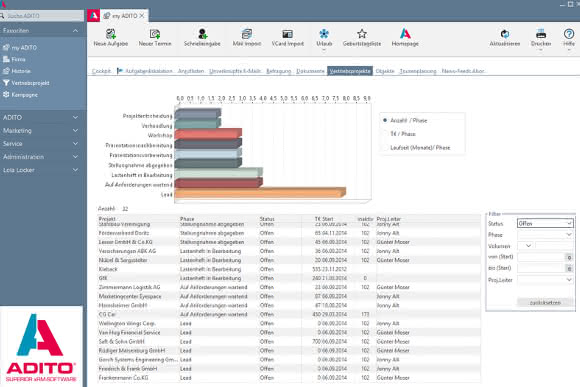Switch to the Teamplanung tab

[418, 71]
